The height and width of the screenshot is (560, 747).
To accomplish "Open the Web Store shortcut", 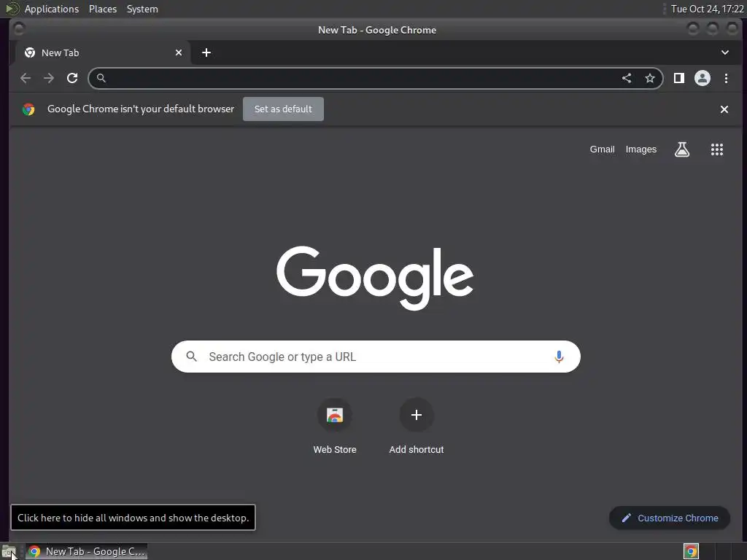I will click(335, 426).
